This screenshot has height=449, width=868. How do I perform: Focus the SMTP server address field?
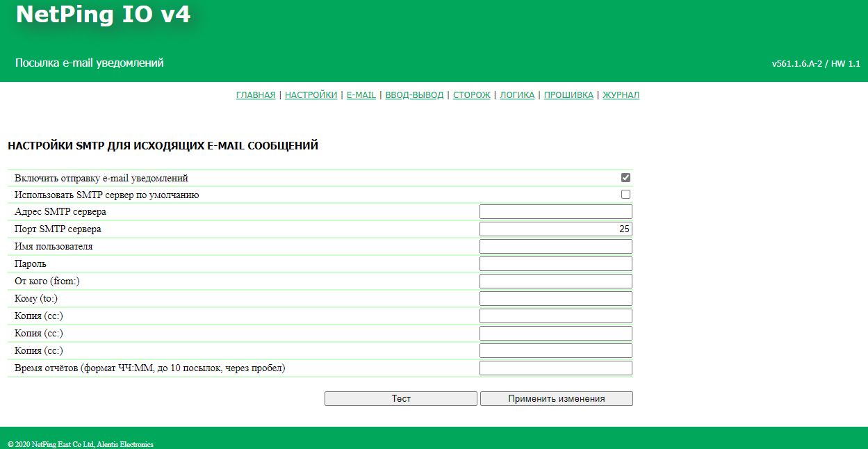(x=555, y=212)
